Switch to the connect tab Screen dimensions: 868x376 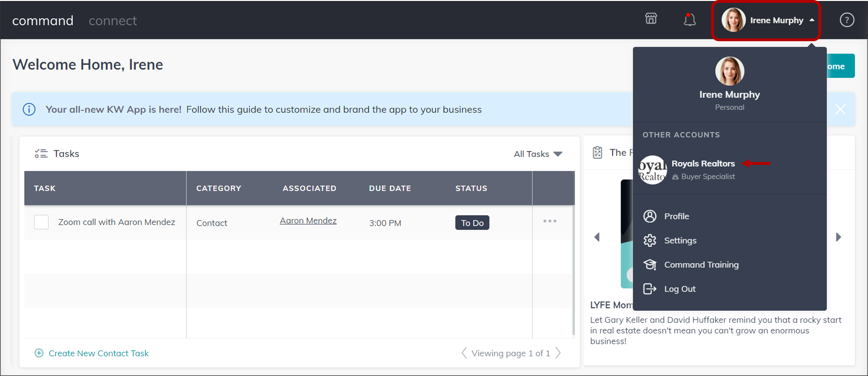[113, 21]
